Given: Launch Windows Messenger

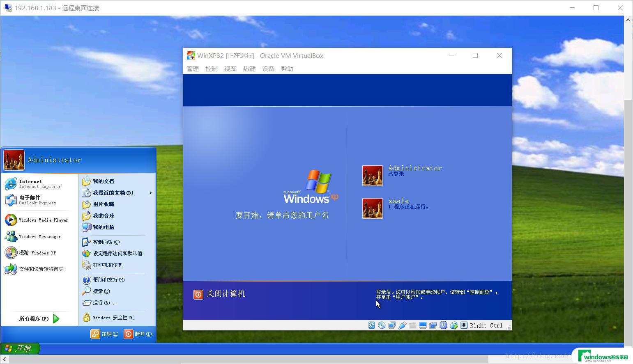Looking at the screenshot, I should pos(40,236).
